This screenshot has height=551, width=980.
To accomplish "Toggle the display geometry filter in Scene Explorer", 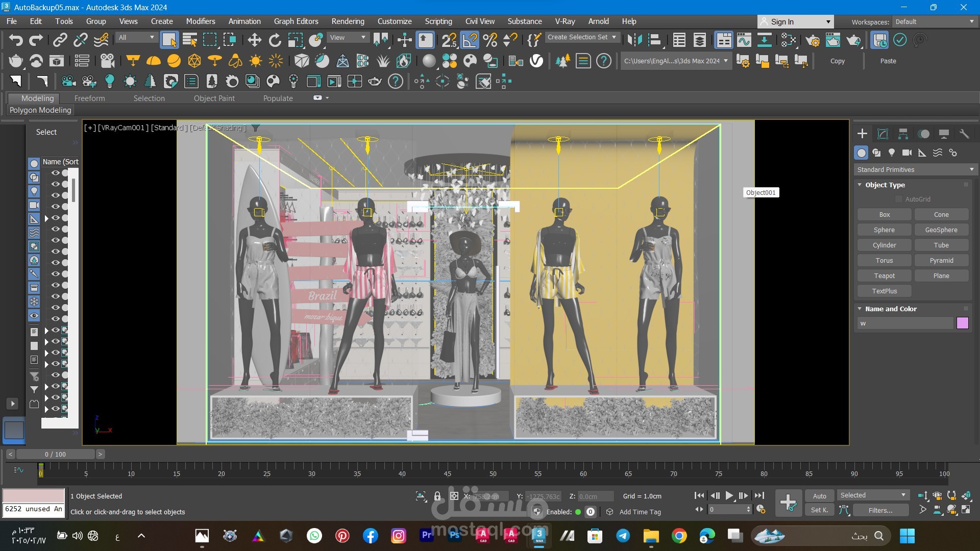I will point(34,163).
